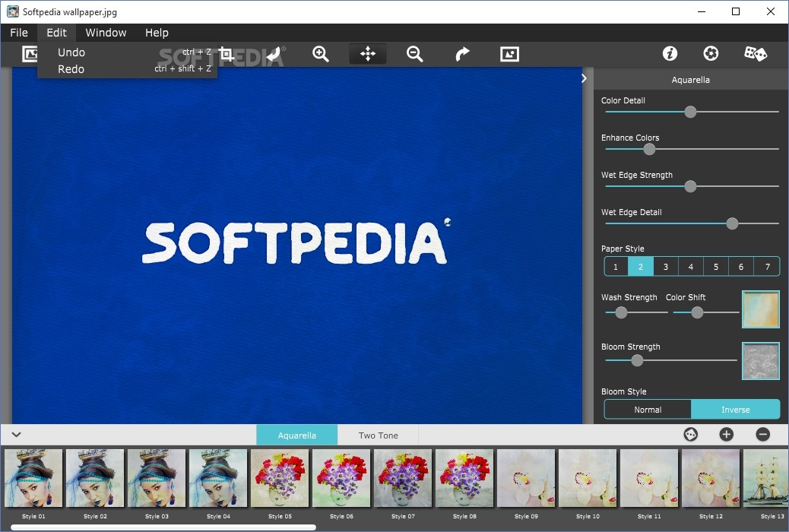Choose Undo from the Edit menu
Image resolution: width=789 pixels, height=532 pixels.
point(127,52)
